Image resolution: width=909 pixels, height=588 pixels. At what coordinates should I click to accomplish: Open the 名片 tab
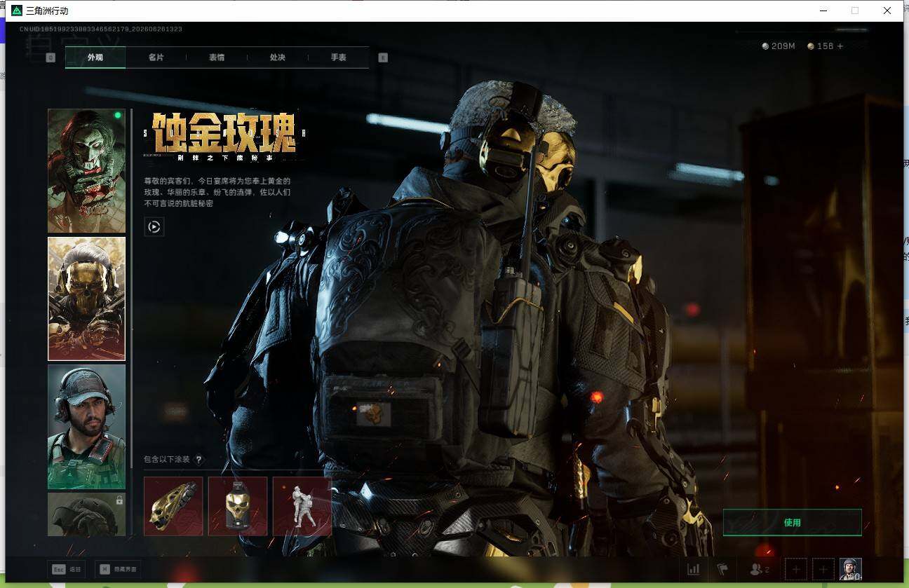156,57
